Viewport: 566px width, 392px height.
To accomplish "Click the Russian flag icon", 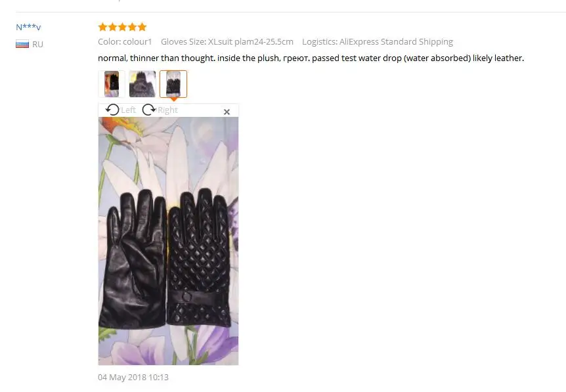I will [22, 45].
